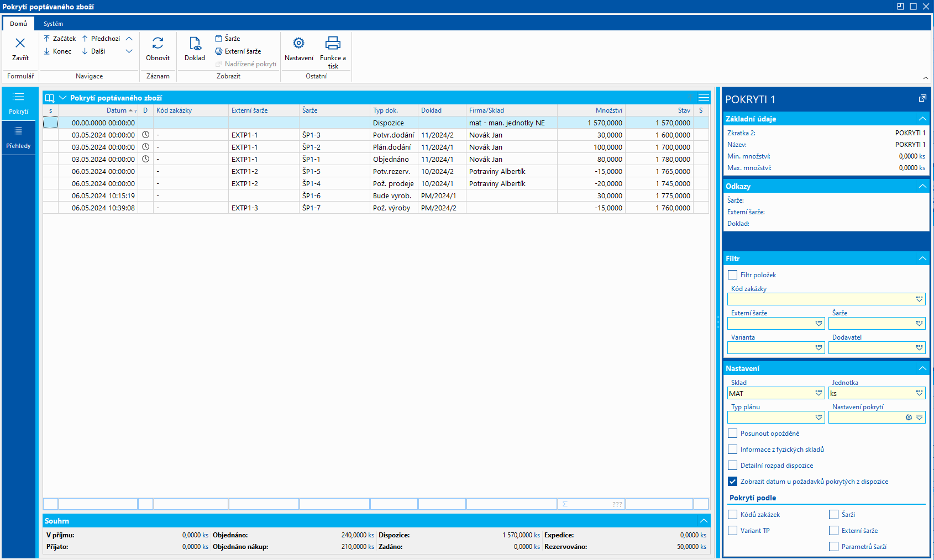Click the Zavřít close form icon

pyautogui.click(x=20, y=44)
